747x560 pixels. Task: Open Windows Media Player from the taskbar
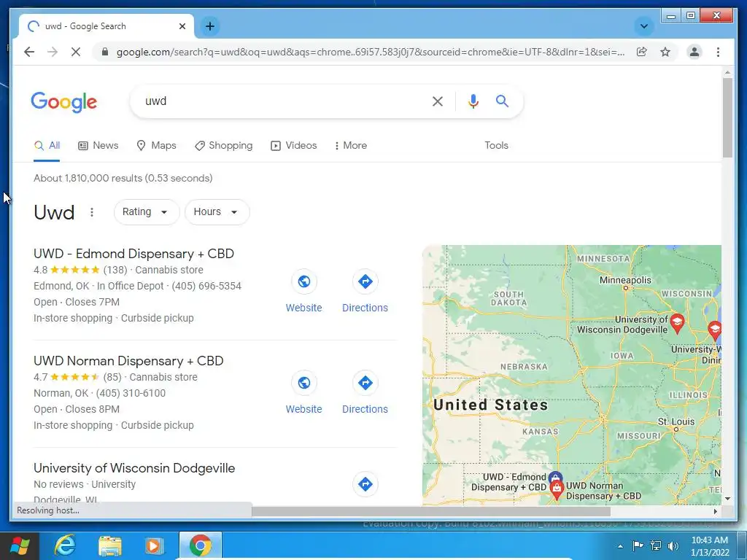pyautogui.click(x=154, y=545)
